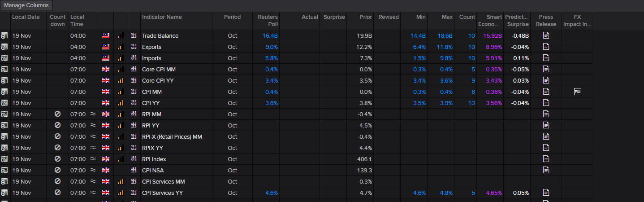The height and width of the screenshot is (202, 644).
Task: Click the Malaysia flag on Imports row
Action: (106, 58)
